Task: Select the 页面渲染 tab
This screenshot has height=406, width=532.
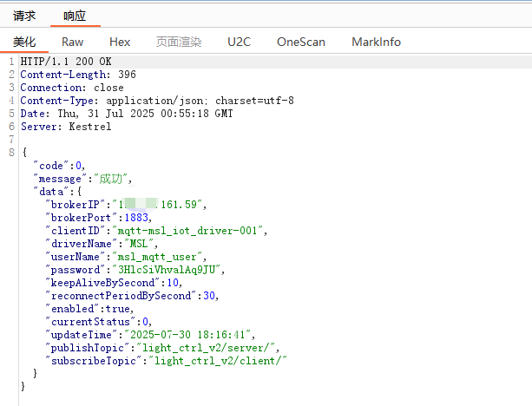Action: [179, 42]
